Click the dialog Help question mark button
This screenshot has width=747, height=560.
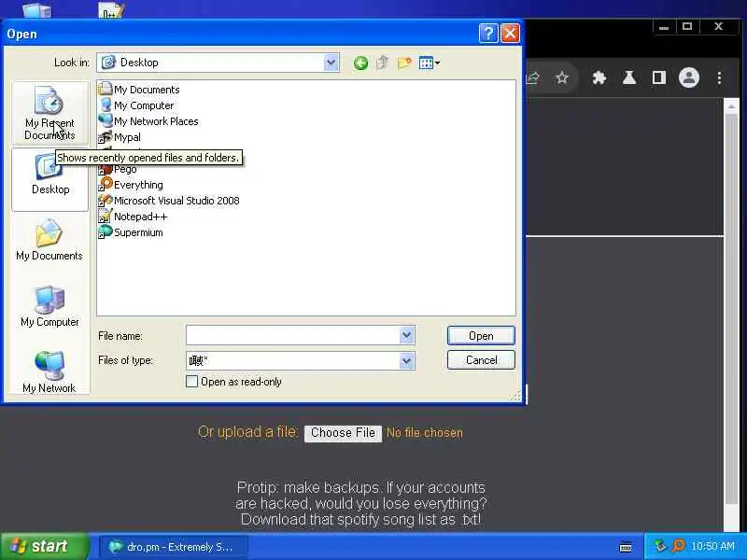pos(488,34)
